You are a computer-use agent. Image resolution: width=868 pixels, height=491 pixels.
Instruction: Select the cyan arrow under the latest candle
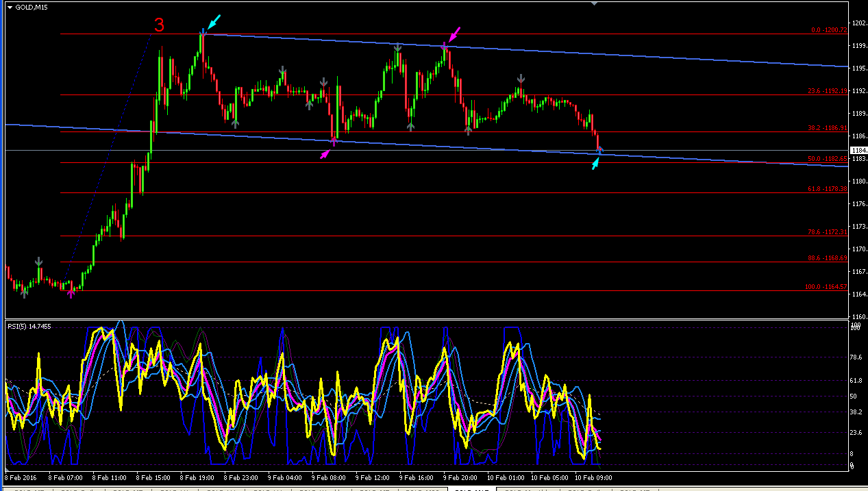tap(595, 163)
